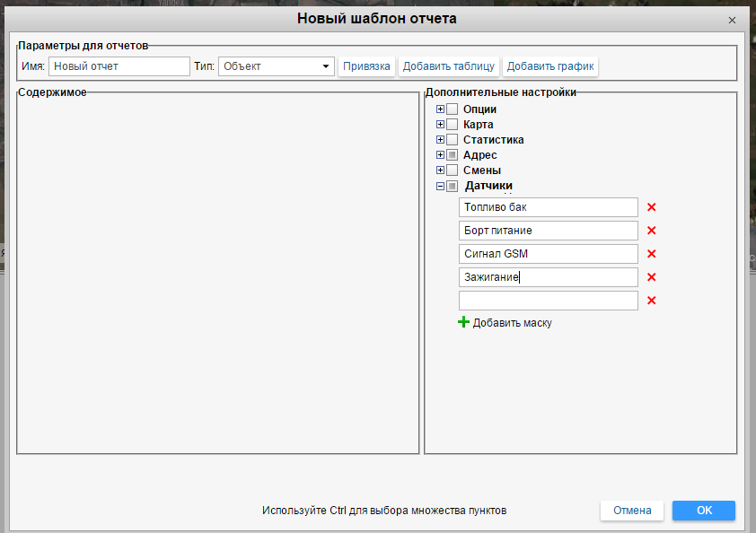The width and height of the screenshot is (756, 533).
Task: Confirm with the OK button
Action: point(704,510)
